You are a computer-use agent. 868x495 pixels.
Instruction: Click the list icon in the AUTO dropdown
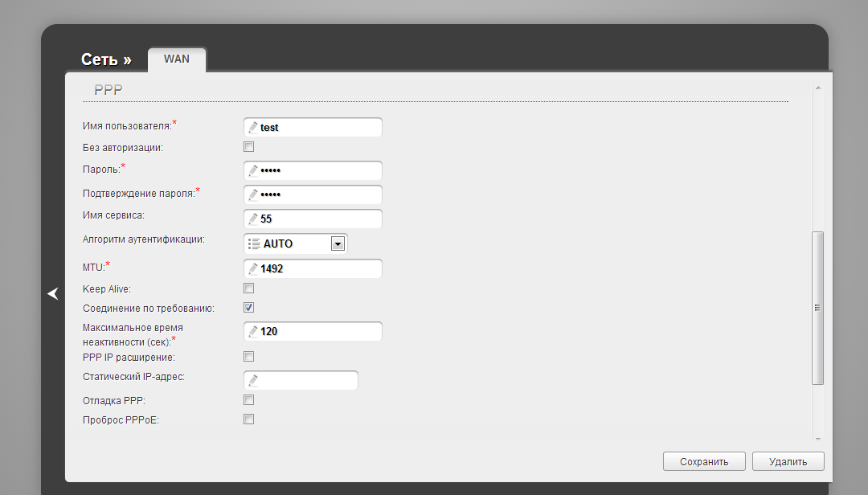(x=254, y=243)
